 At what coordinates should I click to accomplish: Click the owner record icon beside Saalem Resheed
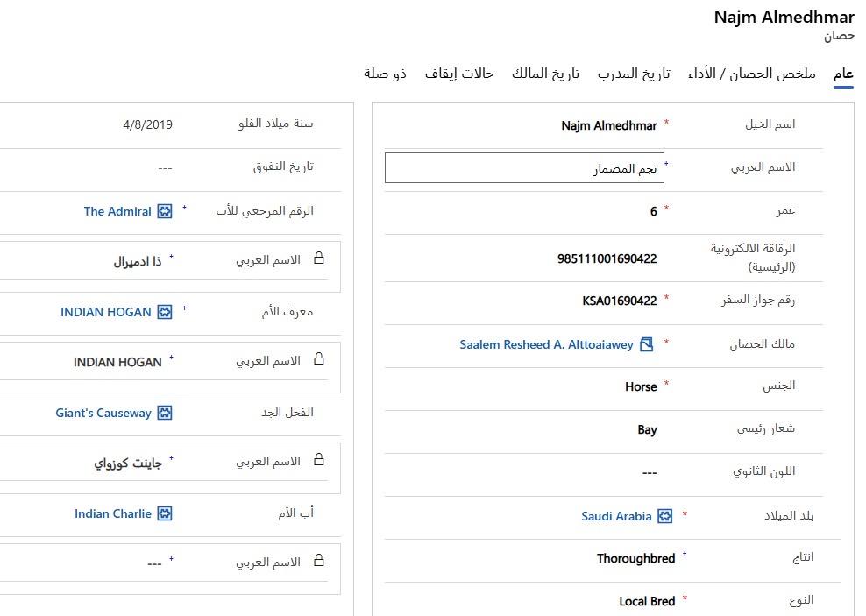click(x=646, y=344)
